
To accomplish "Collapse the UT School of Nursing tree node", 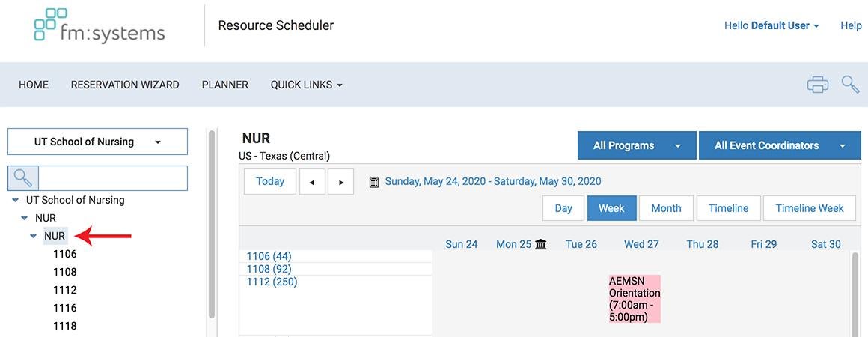I will pyautogui.click(x=15, y=201).
